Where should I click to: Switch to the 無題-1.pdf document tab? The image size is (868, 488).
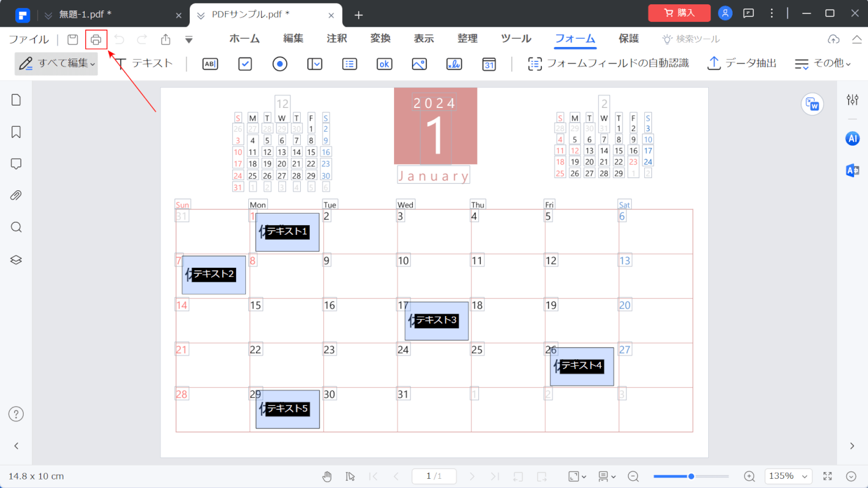(x=113, y=14)
